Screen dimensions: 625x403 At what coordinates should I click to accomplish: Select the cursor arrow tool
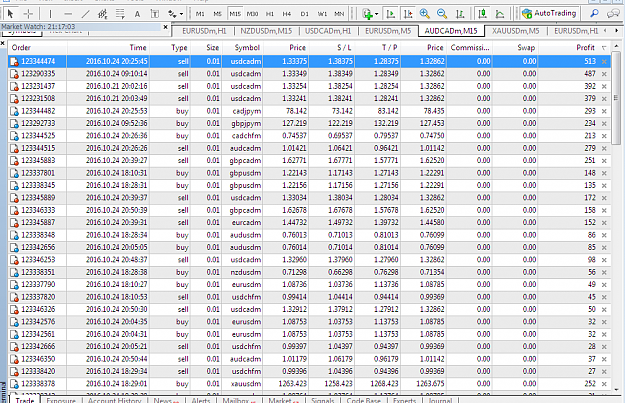[10, 14]
